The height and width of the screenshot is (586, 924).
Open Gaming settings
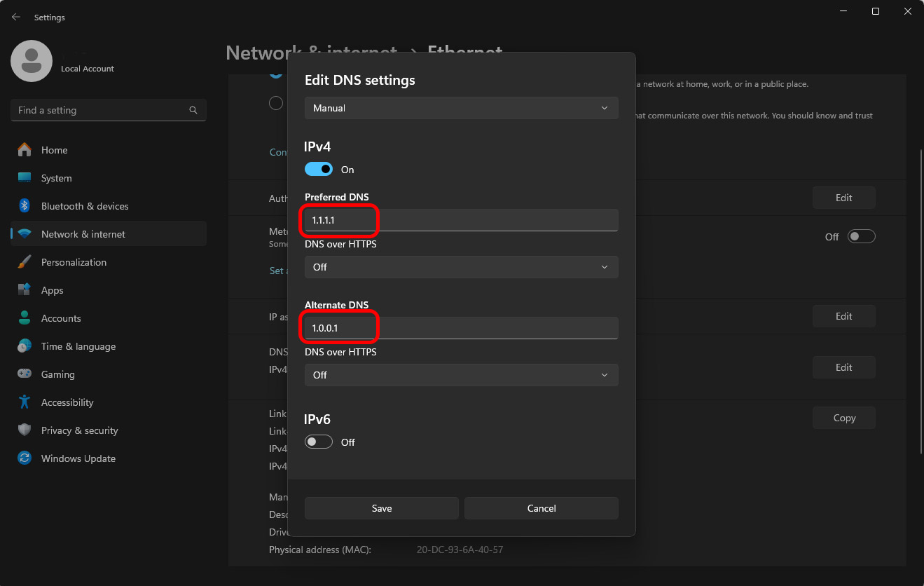click(109, 374)
